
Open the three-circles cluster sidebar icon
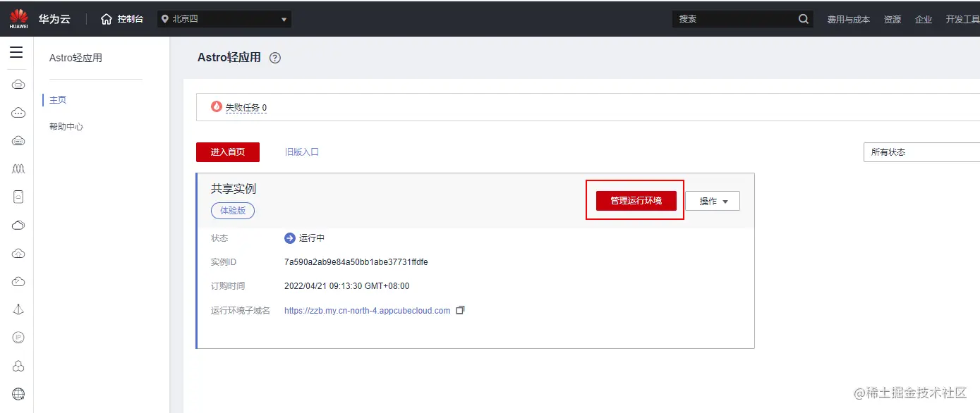[18, 366]
